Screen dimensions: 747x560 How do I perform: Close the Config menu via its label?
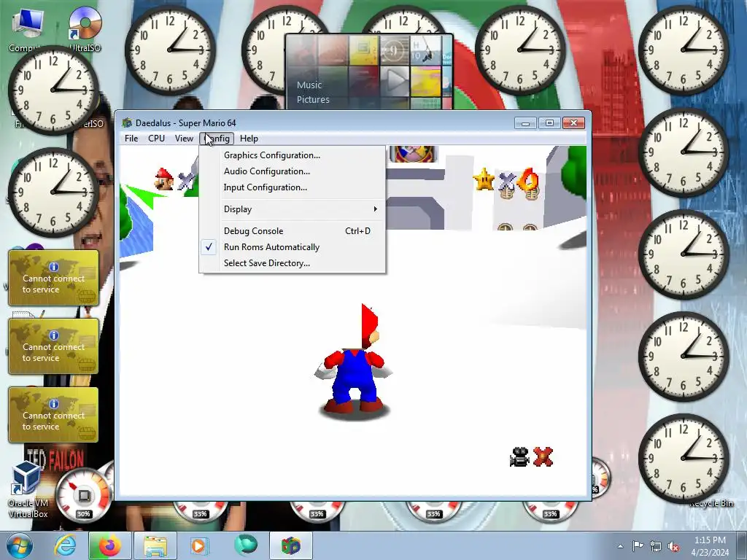[x=217, y=139]
